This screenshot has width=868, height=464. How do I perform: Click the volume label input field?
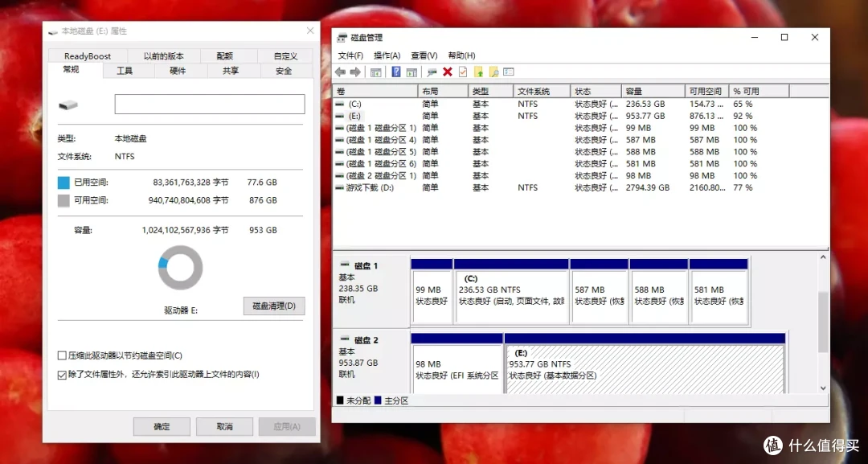click(210, 104)
